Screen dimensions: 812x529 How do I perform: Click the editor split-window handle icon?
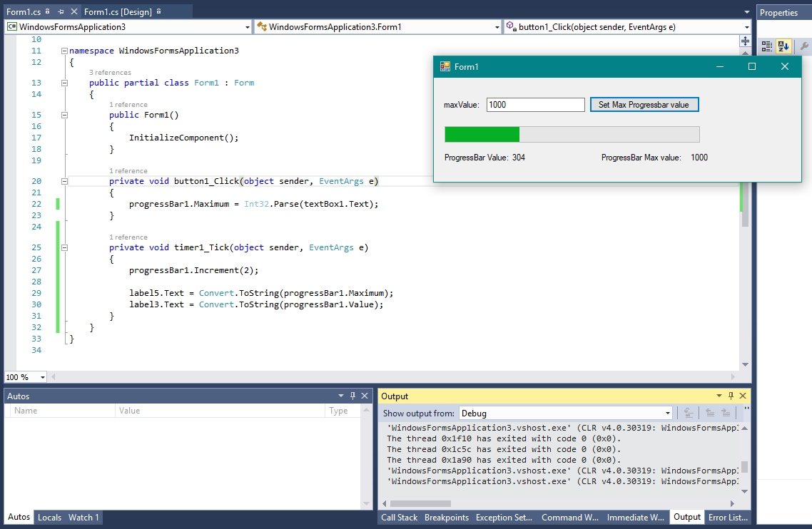[746, 40]
